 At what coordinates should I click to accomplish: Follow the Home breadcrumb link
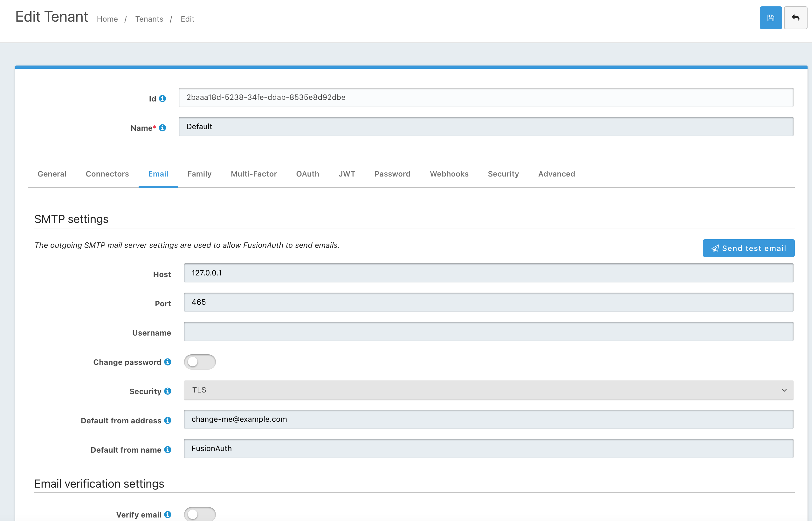(x=107, y=19)
